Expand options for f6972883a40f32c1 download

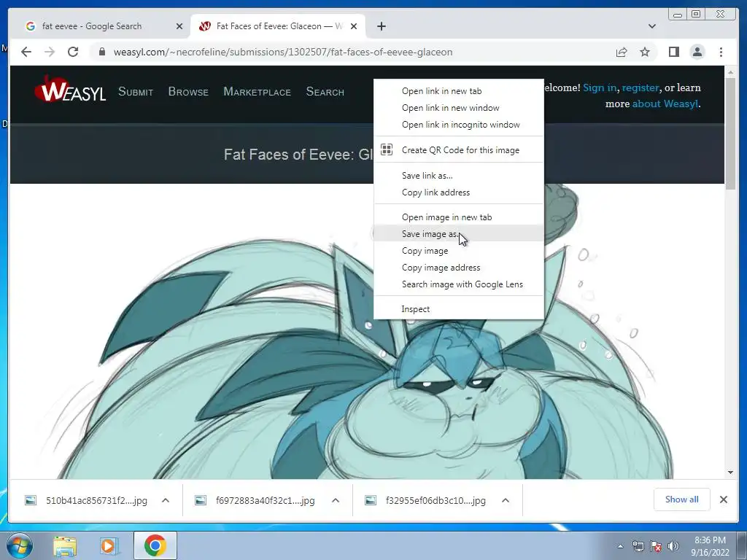click(336, 500)
